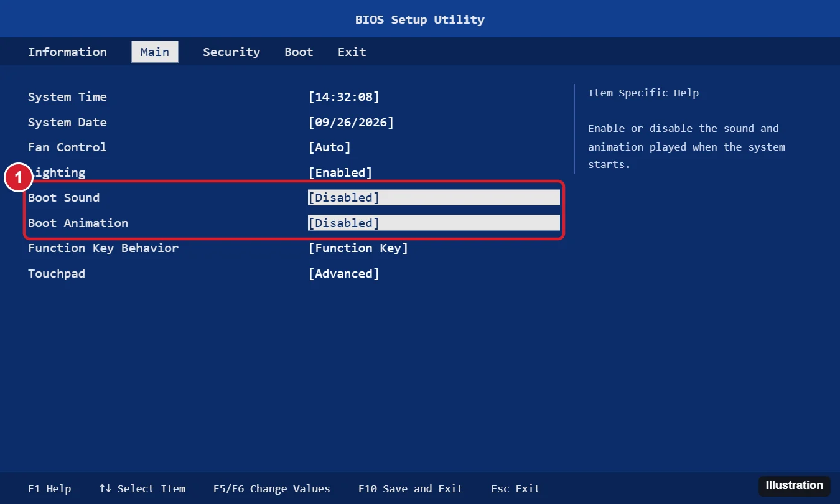Click the Item Specific Help heading
Screen dimensions: 840x504
click(x=643, y=93)
